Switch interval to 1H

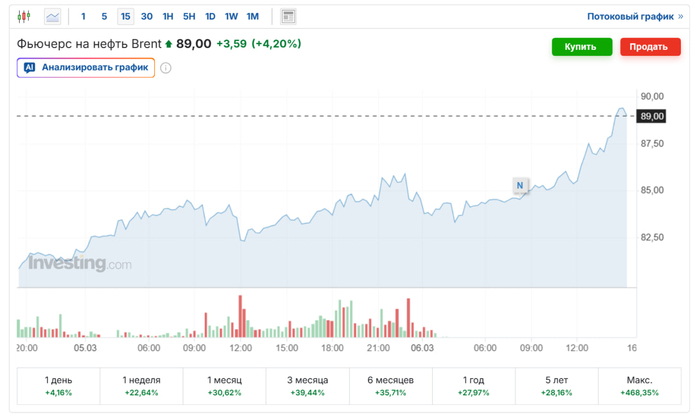(x=168, y=17)
